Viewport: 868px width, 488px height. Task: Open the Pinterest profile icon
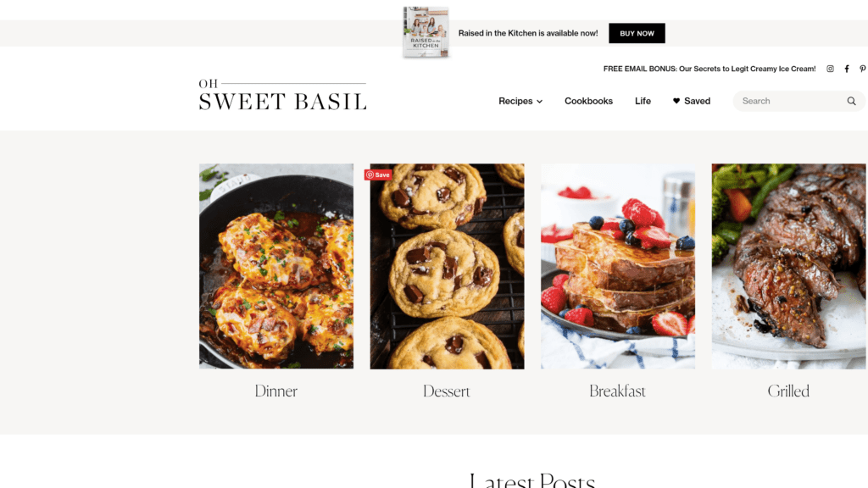point(862,69)
